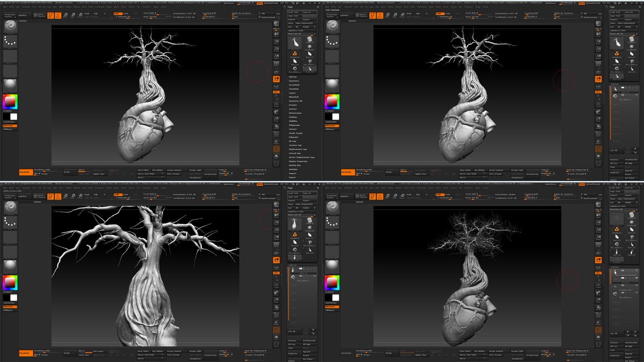The width and height of the screenshot is (644, 362).
Task: Click the BPR render icon in the bottom-left window
Action: (x=277, y=205)
